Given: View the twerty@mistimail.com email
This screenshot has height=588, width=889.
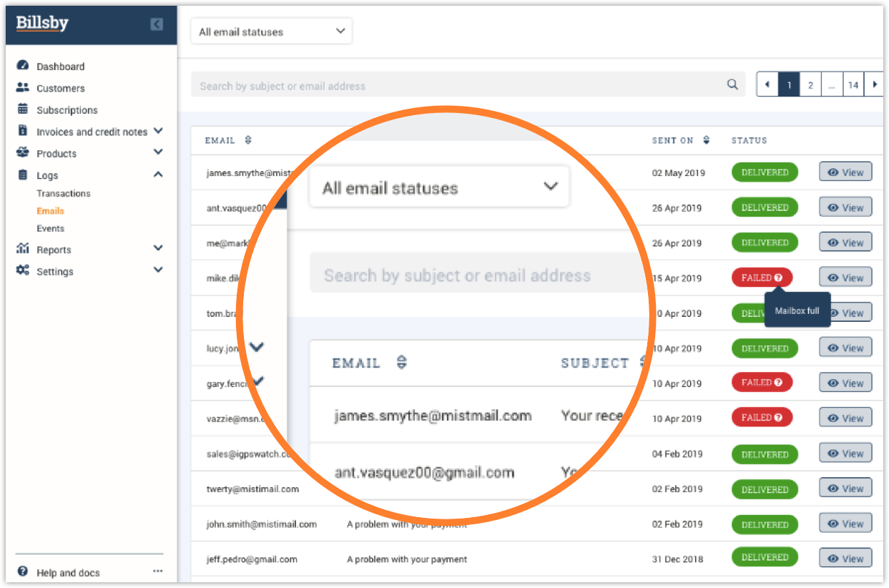Looking at the screenshot, I should (x=845, y=489).
